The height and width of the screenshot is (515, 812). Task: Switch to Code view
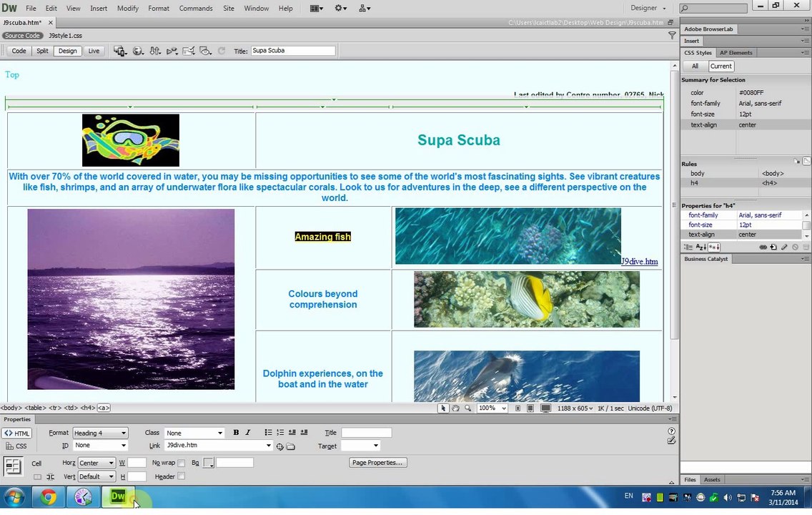19,51
